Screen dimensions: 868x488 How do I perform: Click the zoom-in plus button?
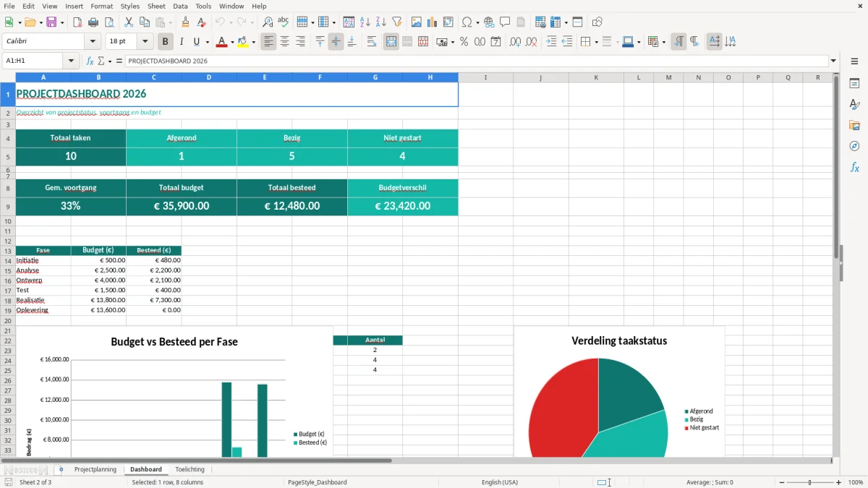[x=839, y=482]
